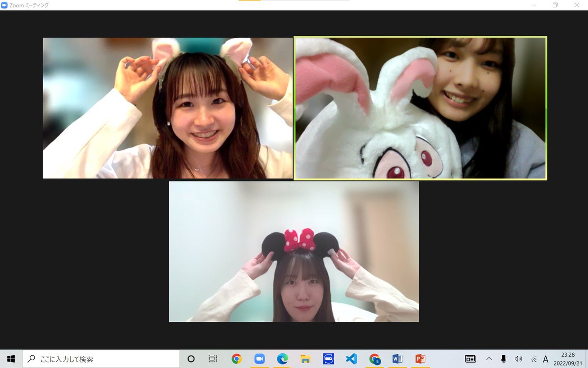588x368 pixels.
Task: Open the news and interests widget
Action: [x=470, y=359]
